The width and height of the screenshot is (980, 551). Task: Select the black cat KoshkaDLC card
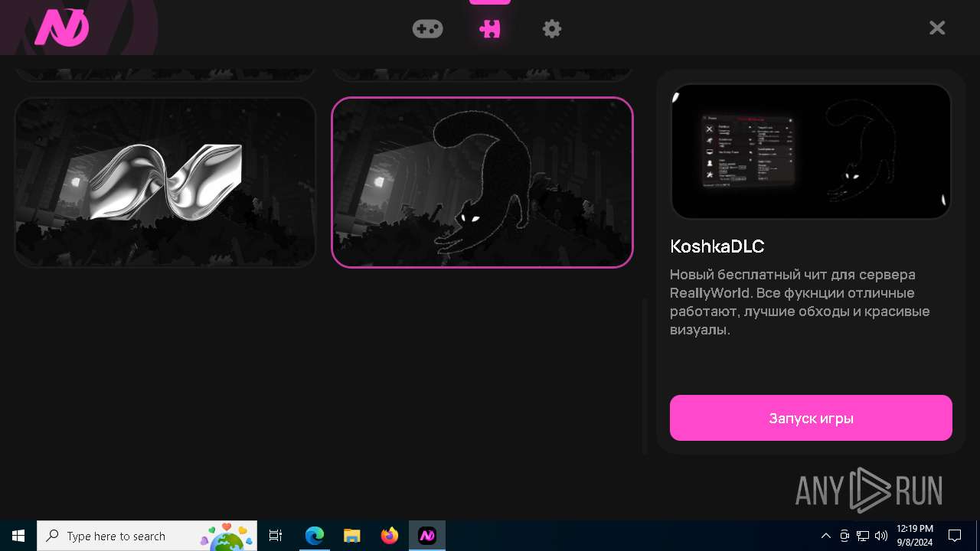(x=482, y=182)
